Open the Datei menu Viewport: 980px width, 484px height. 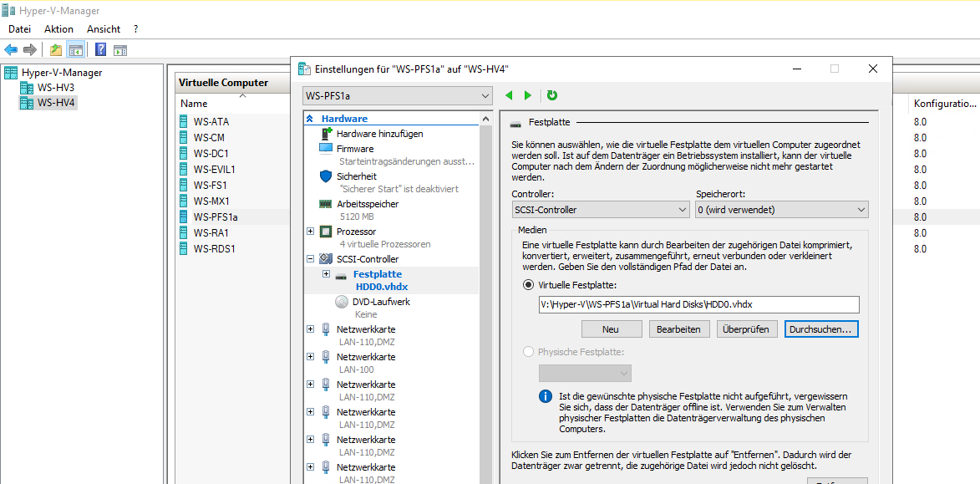tap(19, 28)
